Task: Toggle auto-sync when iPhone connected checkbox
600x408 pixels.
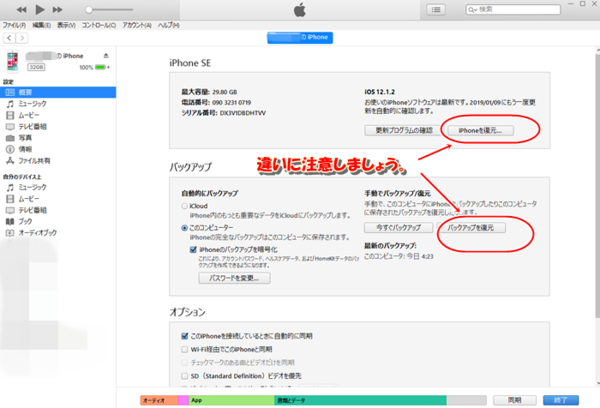Action: (x=185, y=336)
